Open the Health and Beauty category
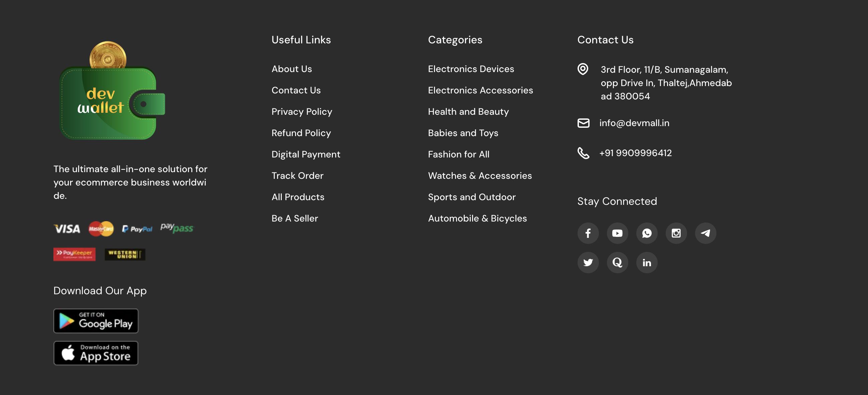This screenshot has height=395, width=868. 468,111
